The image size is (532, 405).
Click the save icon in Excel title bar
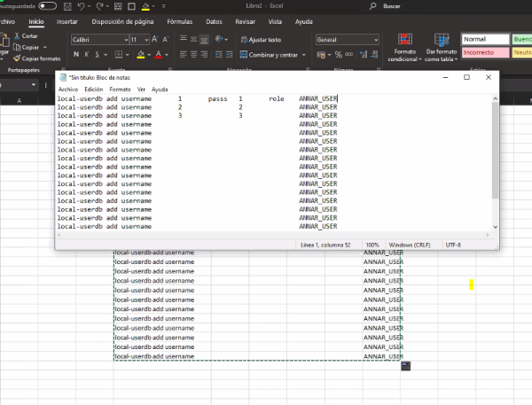point(67,6)
